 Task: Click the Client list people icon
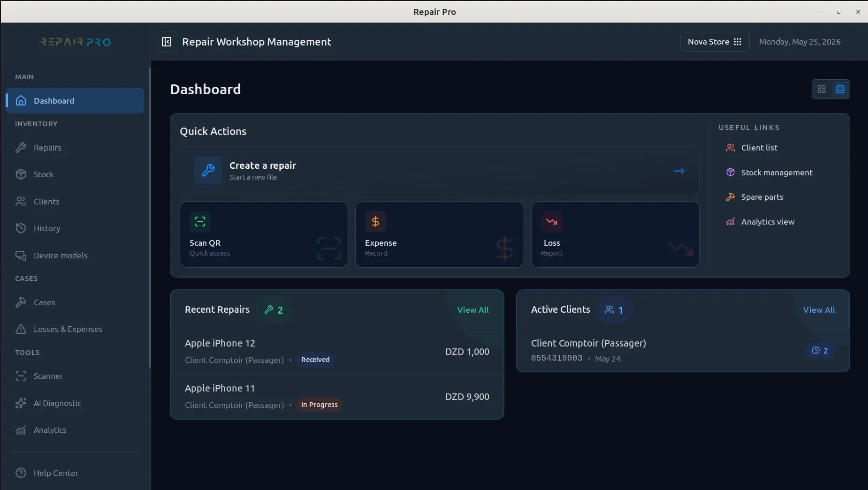click(731, 148)
